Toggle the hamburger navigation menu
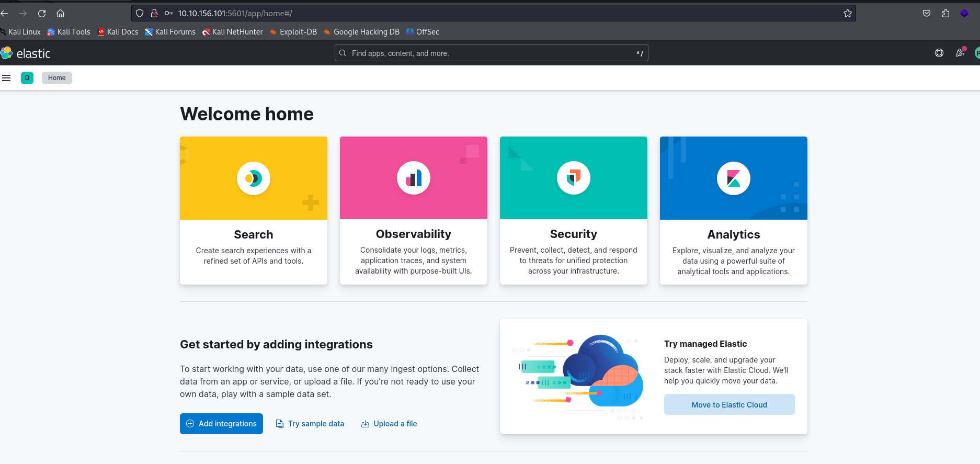This screenshot has width=980, height=464. [7, 78]
